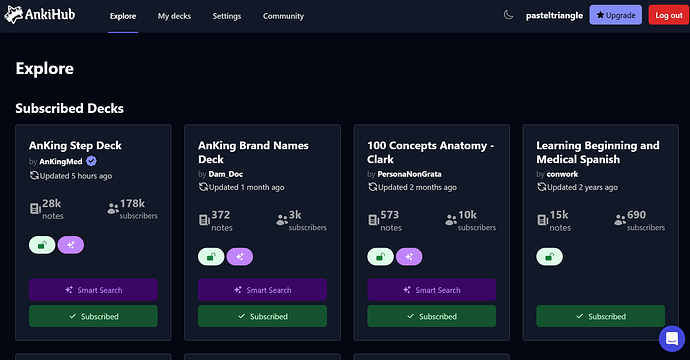The width and height of the screenshot is (690, 360).
Task: Click purple sparkle badge on AnKing Brand Names Deck
Action: (240, 257)
